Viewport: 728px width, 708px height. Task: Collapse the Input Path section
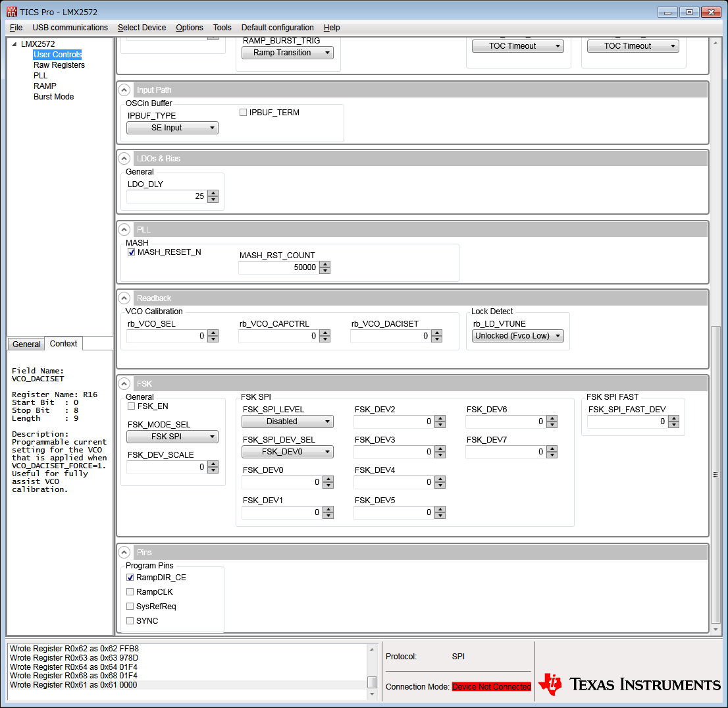pos(124,90)
